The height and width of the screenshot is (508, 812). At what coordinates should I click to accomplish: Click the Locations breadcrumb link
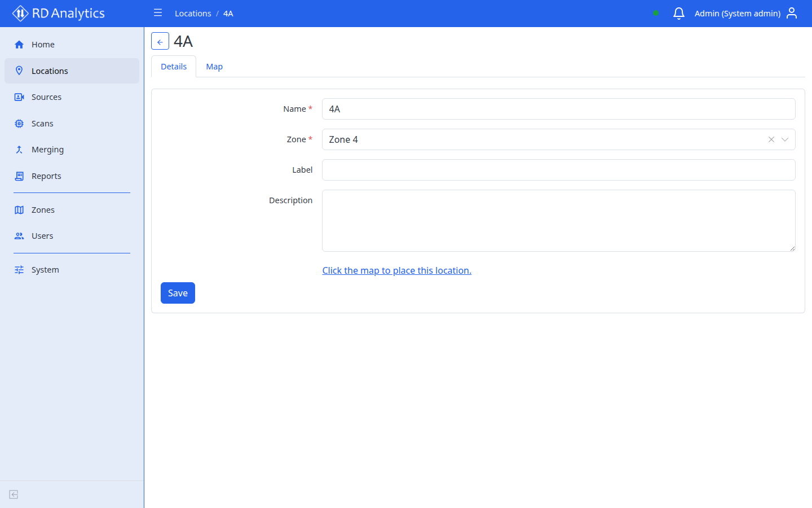pos(193,14)
